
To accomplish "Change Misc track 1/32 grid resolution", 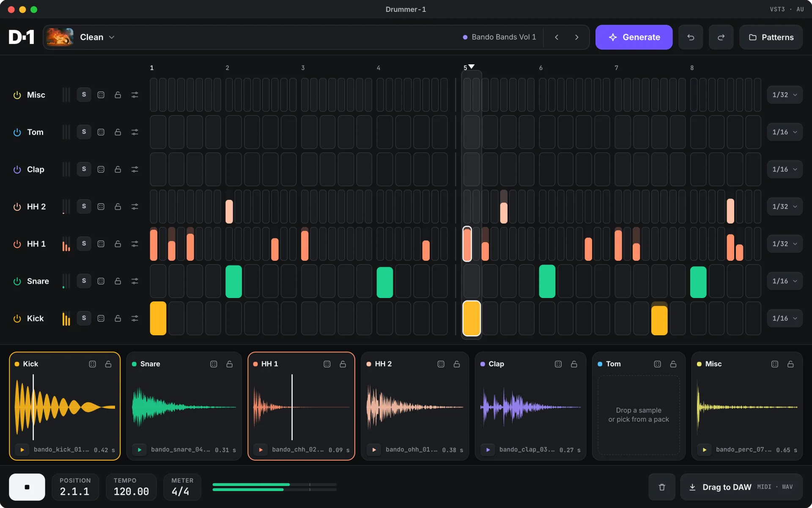I will coord(785,95).
